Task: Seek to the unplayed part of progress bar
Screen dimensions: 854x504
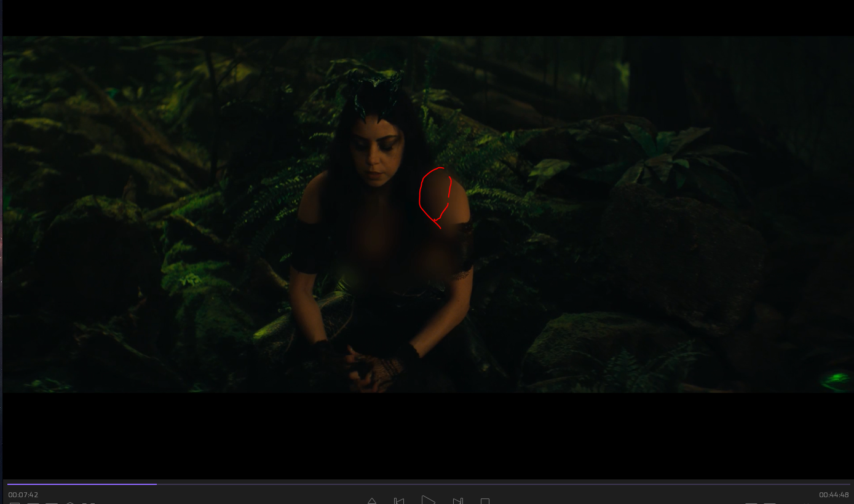Action: click(492, 484)
